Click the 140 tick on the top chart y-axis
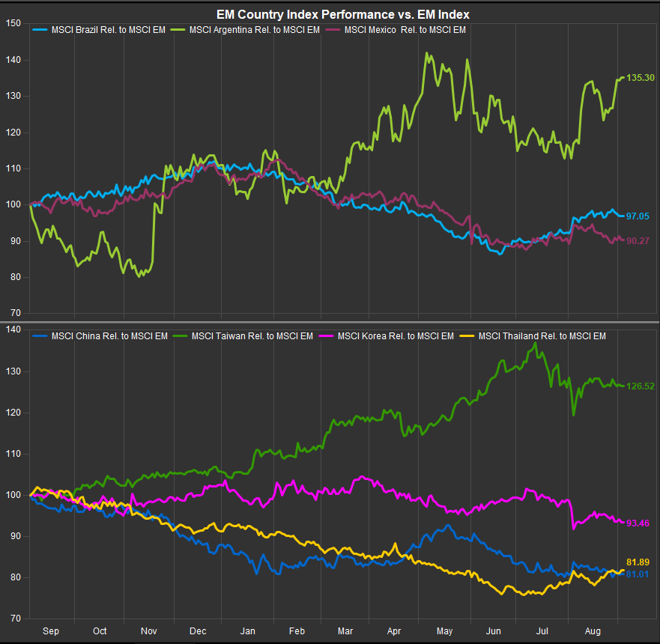The height and width of the screenshot is (644, 660). click(x=13, y=60)
